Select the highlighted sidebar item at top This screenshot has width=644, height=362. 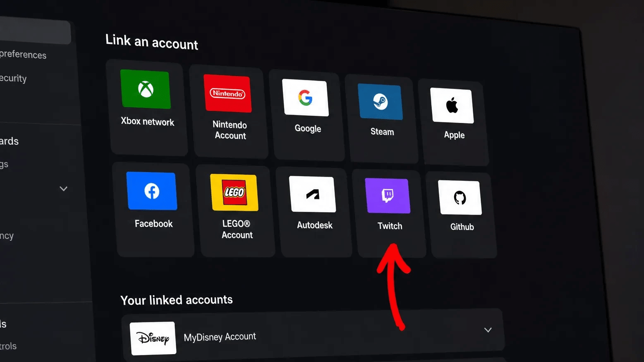(35, 31)
